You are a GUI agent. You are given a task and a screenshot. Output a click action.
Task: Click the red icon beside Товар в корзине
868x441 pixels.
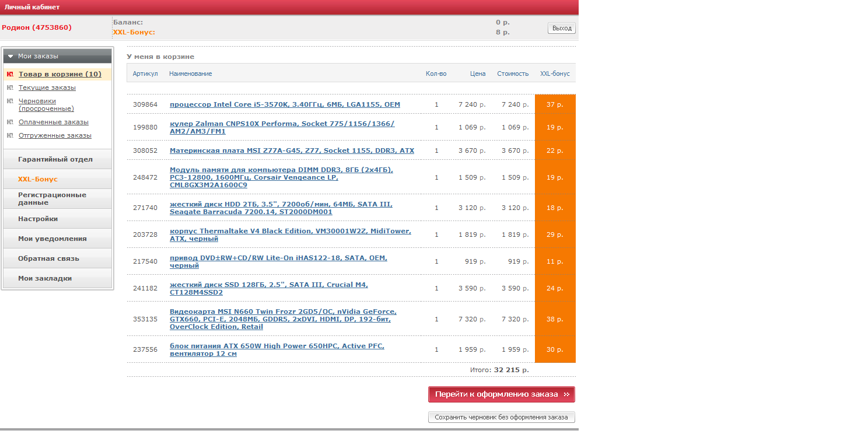click(10, 74)
